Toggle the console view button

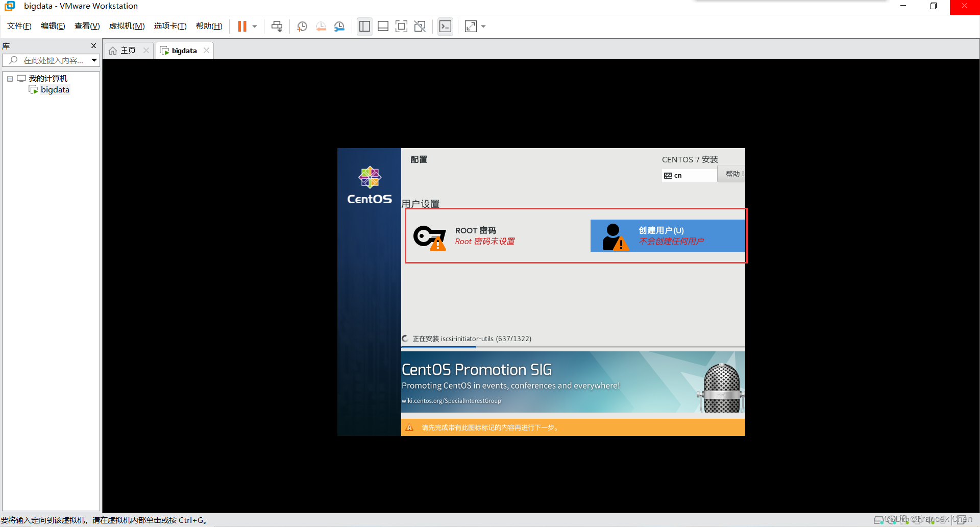click(445, 26)
